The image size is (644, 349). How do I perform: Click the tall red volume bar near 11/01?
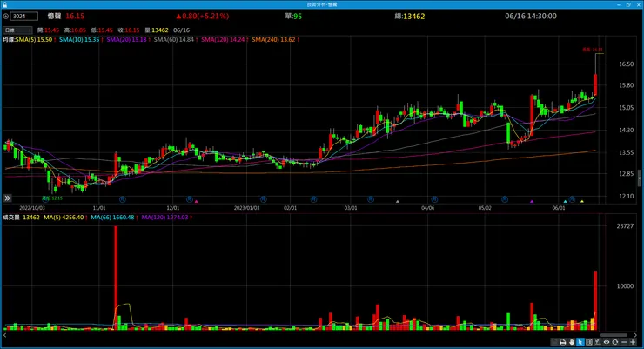(x=116, y=278)
